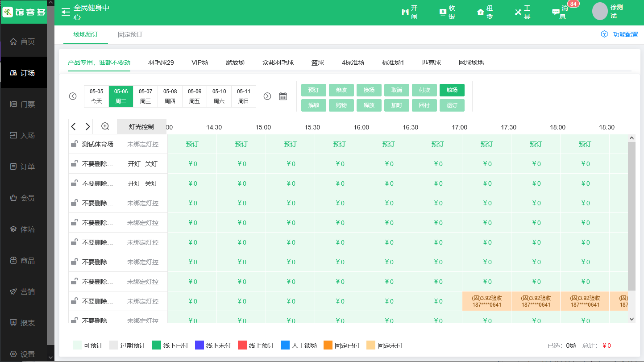Click the booking grid vertical scrollbar
Viewport: 644px width, 362px height.
(x=632, y=216)
